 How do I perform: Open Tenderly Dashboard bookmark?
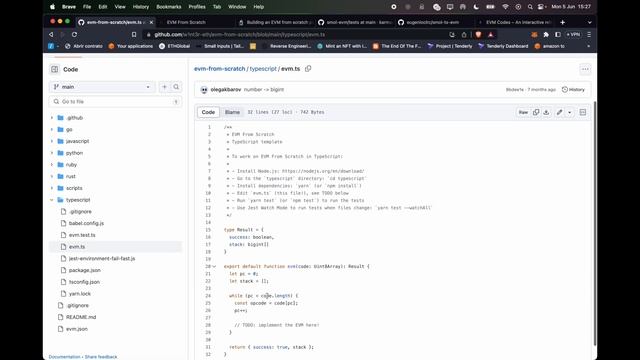(x=503, y=46)
